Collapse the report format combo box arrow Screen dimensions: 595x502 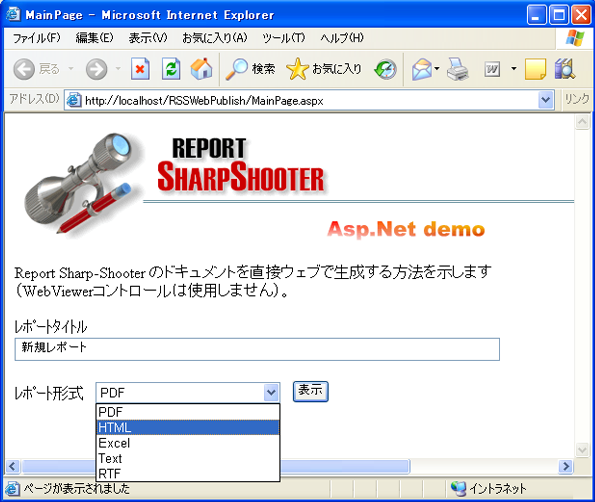tap(271, 392)
